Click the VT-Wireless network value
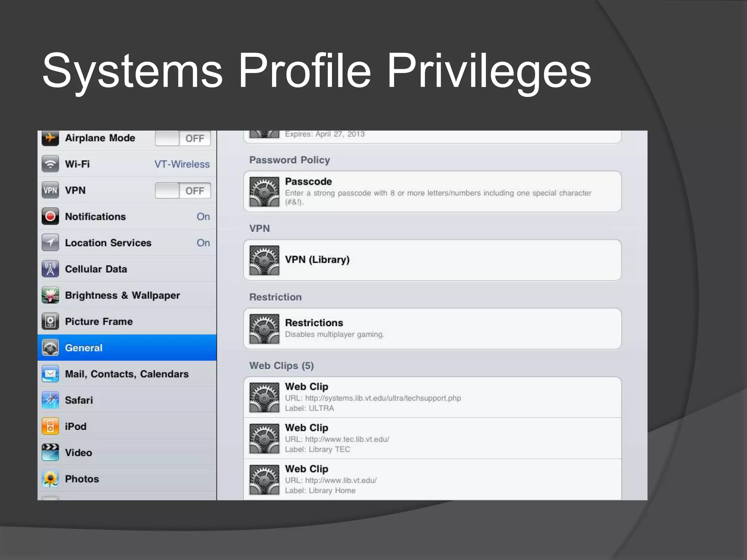The height and width of the screenshot is (560, 747). 182,164
